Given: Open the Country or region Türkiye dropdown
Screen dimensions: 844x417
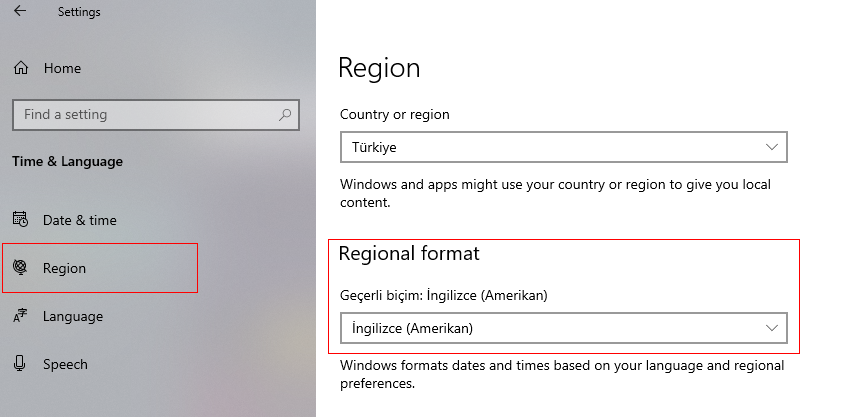Looking at the screenshot, I should [564, 147].
